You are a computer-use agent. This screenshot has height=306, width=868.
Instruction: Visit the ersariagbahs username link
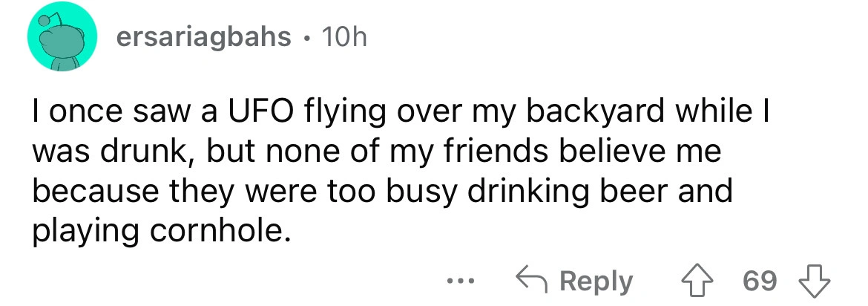pos(205,39)
